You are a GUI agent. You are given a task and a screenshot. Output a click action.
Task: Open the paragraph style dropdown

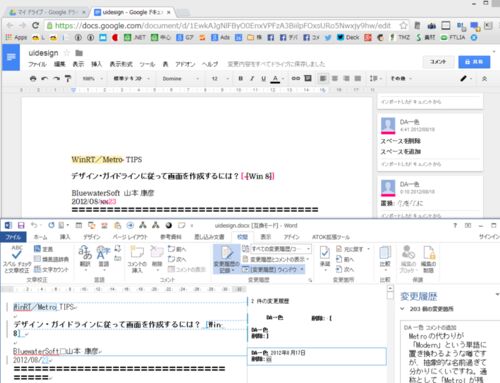(131, 79)
